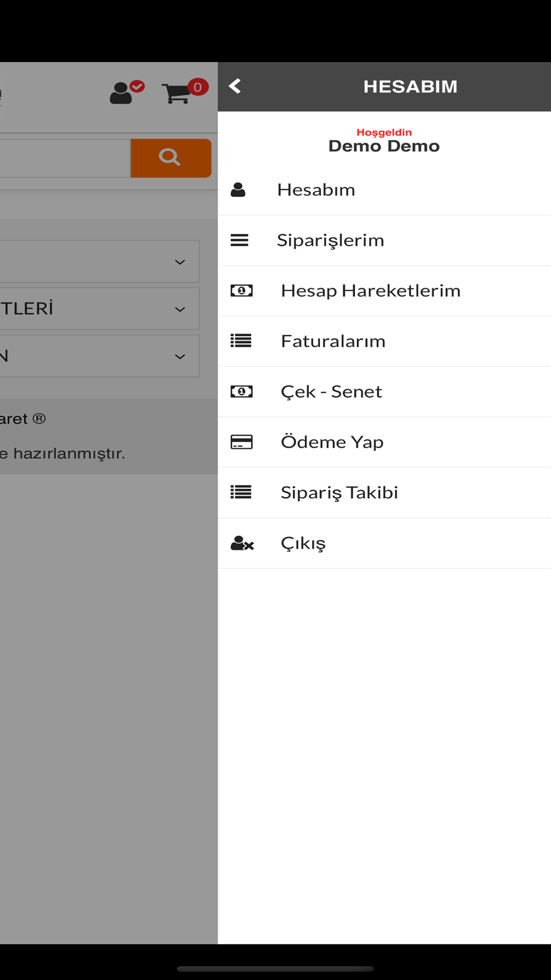551x980 pixels.
Task: Select Sipariş Takibi
Action: (339, 492)
